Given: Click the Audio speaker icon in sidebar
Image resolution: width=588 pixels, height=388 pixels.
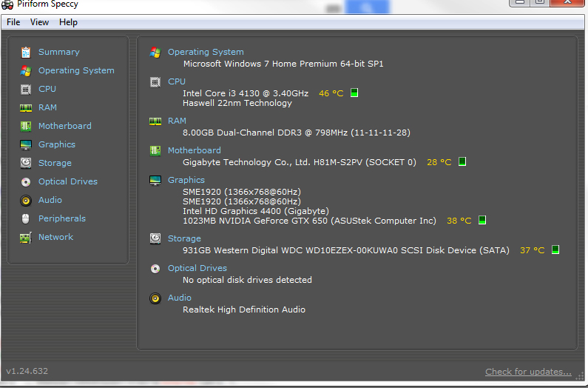Looking at the screenshot, I should pyautogui.click(x=25, y=200).
